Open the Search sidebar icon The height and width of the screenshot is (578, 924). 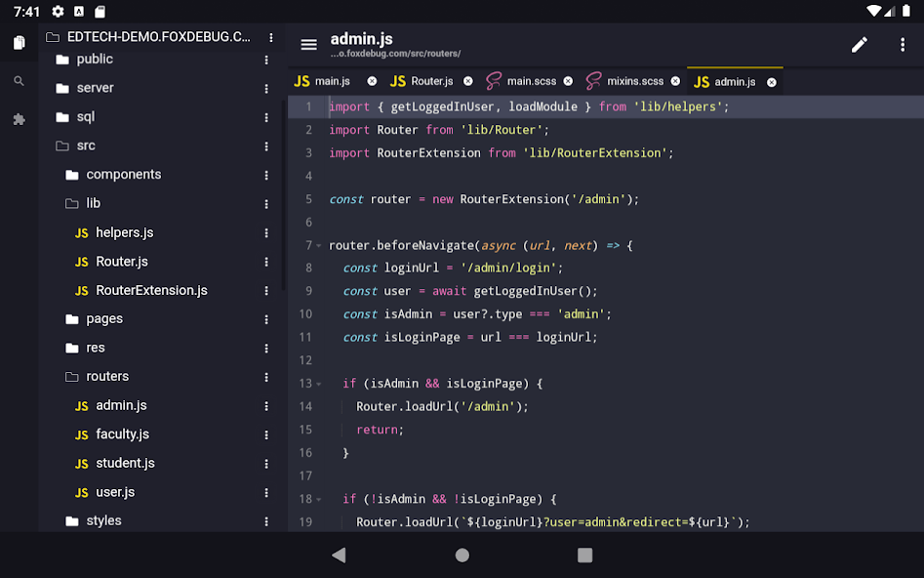[19, 81]
